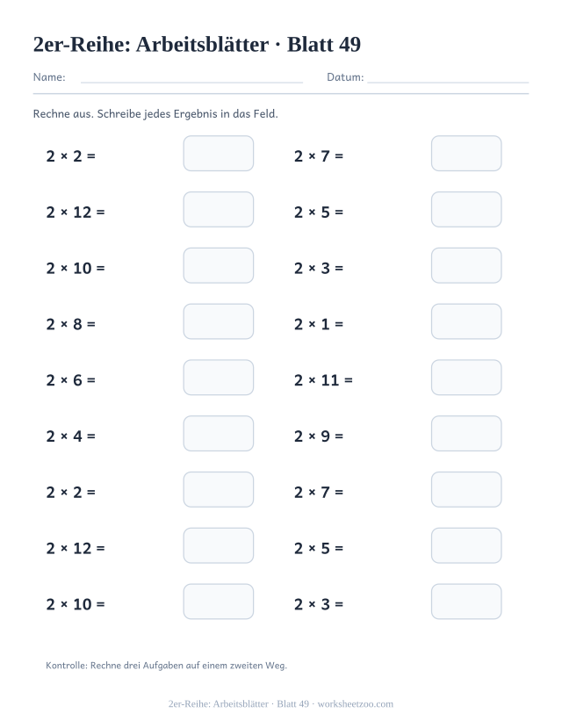Click the 2 × 1 answer box

(466, 321)
